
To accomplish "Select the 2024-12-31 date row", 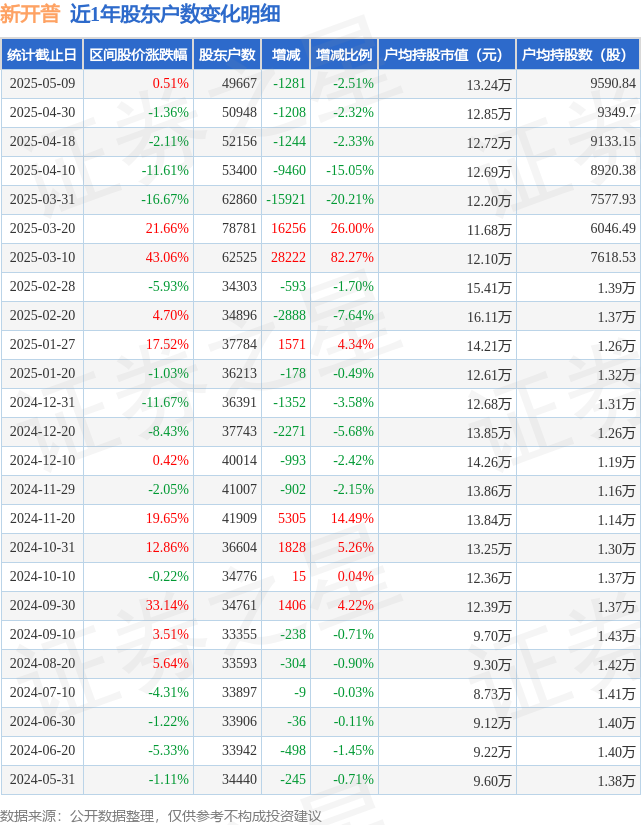I will pos(320,403).
